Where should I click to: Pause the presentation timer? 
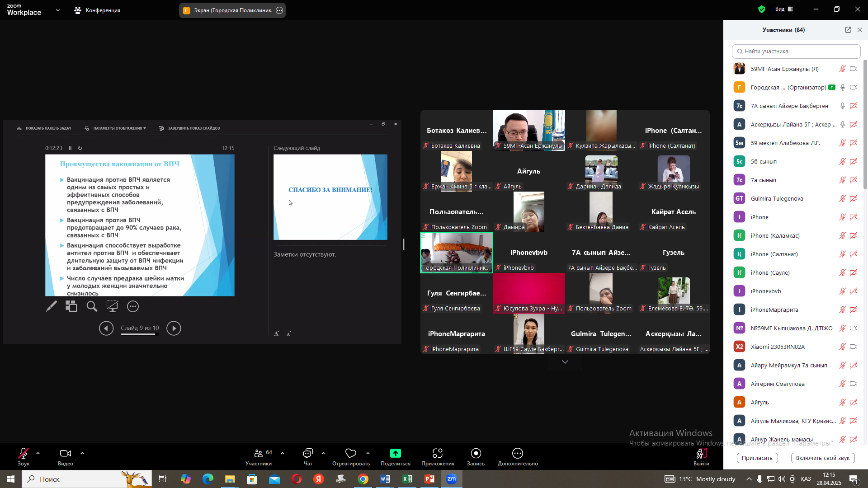(x=70, y=148)
